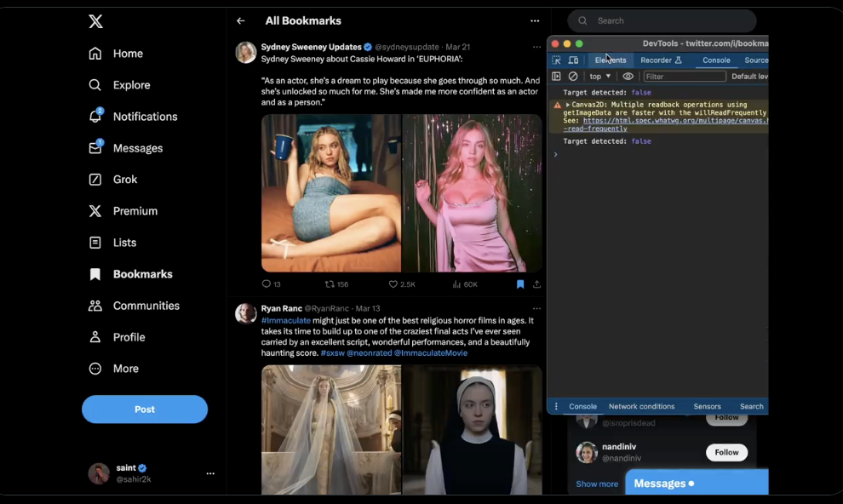Viewport: 843px width, 504px height.
Task: Open Profile from sidebar
Action: pyautogui.click(x=117, y=337)
